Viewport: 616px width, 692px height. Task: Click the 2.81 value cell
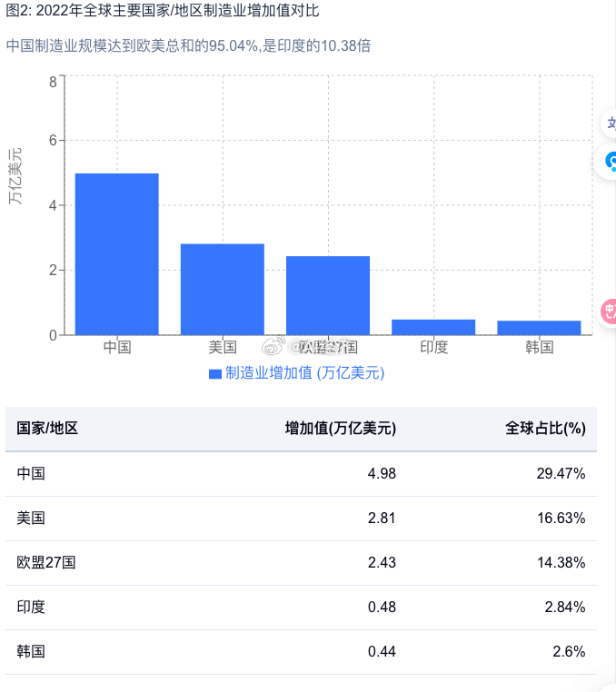[x=382, y=519]
